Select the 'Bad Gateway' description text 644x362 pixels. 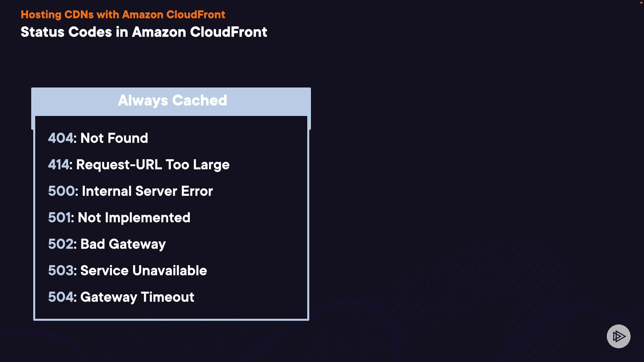[123, 244]
